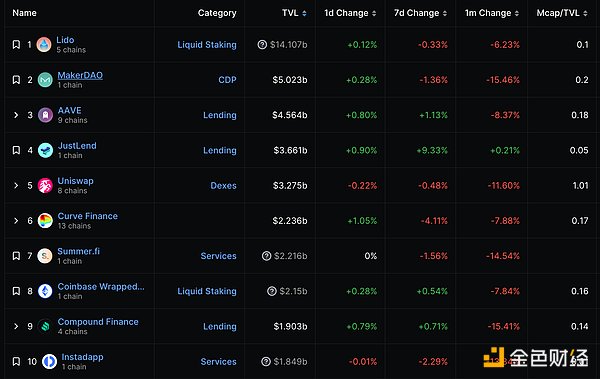Click the Uniswap unicorn logo
Viewport: 600px width, 379px height.
coord(45,185)
